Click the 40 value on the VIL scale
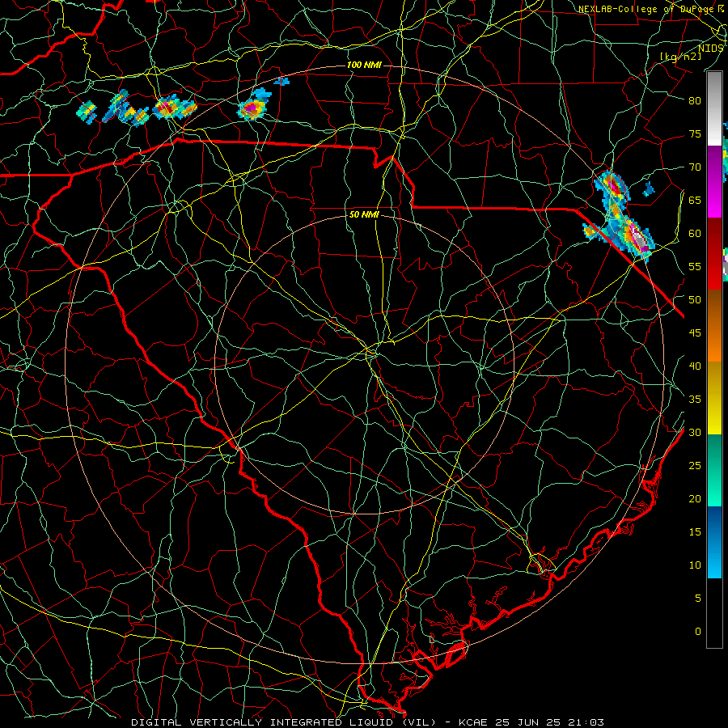Screen dimensions: 728x728 pyautogui.click(x=695, y=366)
